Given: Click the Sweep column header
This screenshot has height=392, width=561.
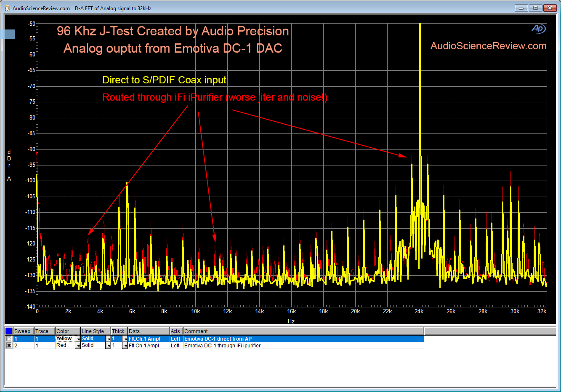Looking at the screenshot, I should (x=24, y=331).
